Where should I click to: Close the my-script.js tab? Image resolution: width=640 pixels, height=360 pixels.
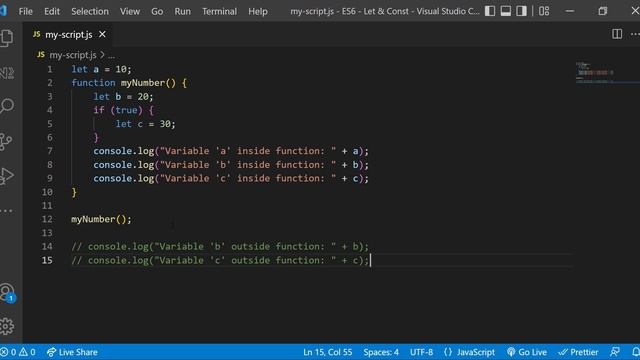[x=102, y=35]
